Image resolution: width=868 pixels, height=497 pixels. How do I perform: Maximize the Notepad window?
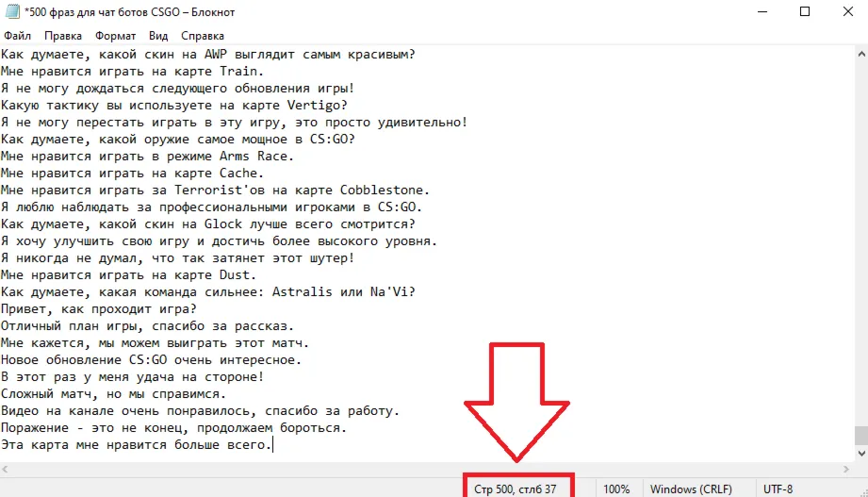pyautogui.click(x=805, y=11)
